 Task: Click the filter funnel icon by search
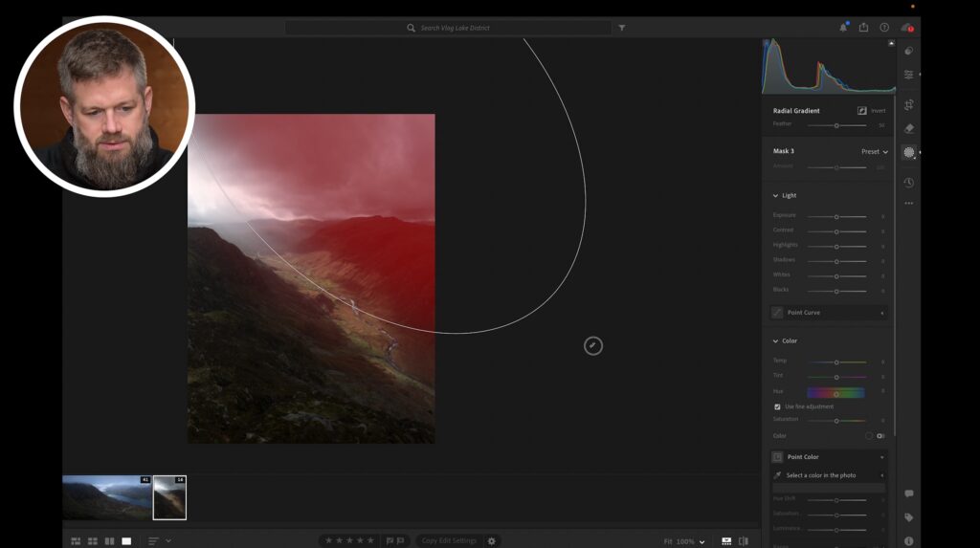622,28
